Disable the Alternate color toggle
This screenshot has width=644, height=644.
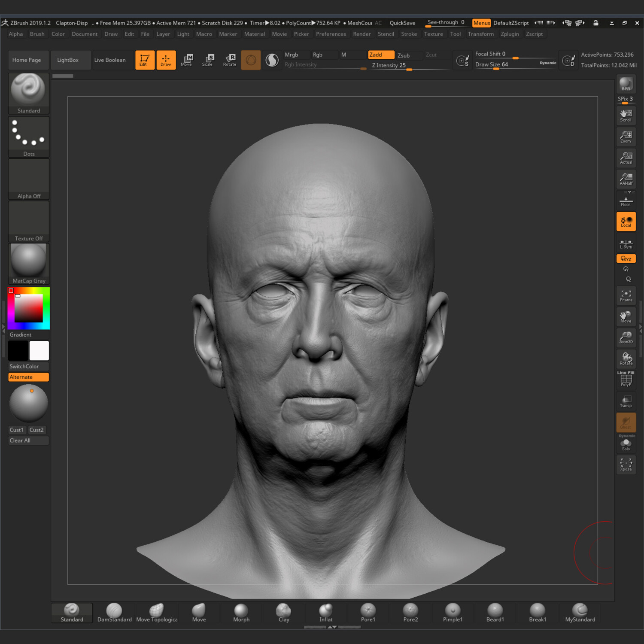(28, 377)
